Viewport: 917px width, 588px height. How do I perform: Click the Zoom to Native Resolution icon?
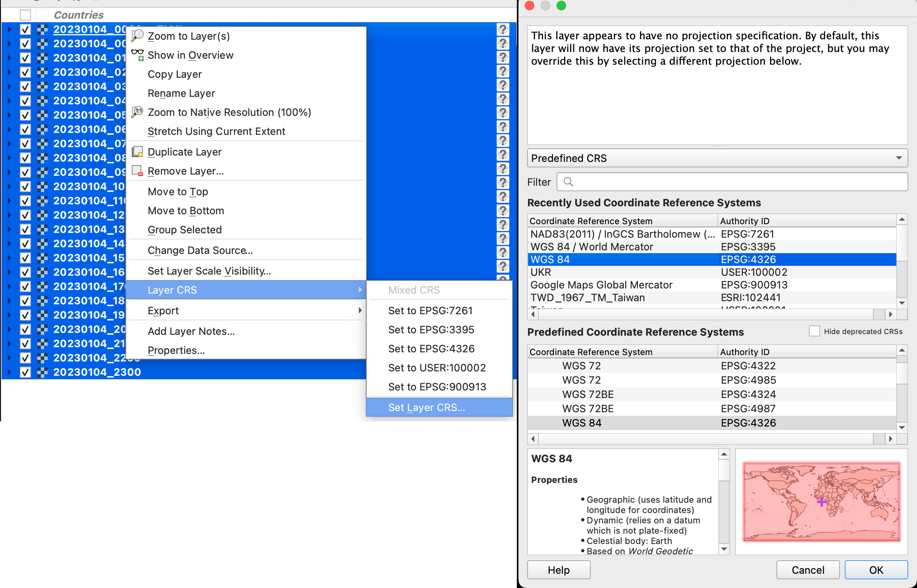point(137,112)
